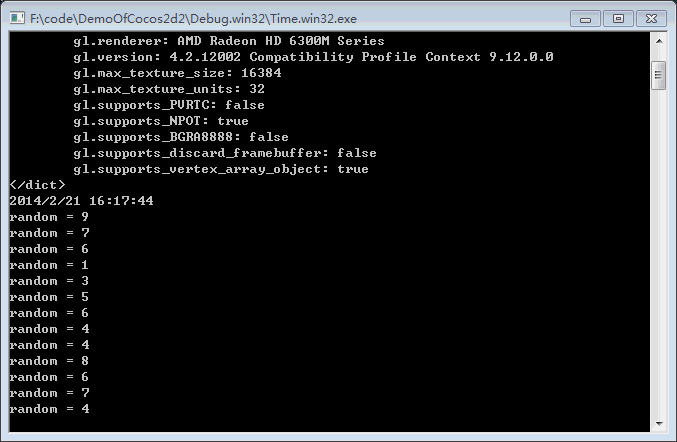Viewport: 677px width, 442px height.
Task: Click the gl.max_texture_size 16384 line
Action: pyautogui.click(x=181, y=73)
